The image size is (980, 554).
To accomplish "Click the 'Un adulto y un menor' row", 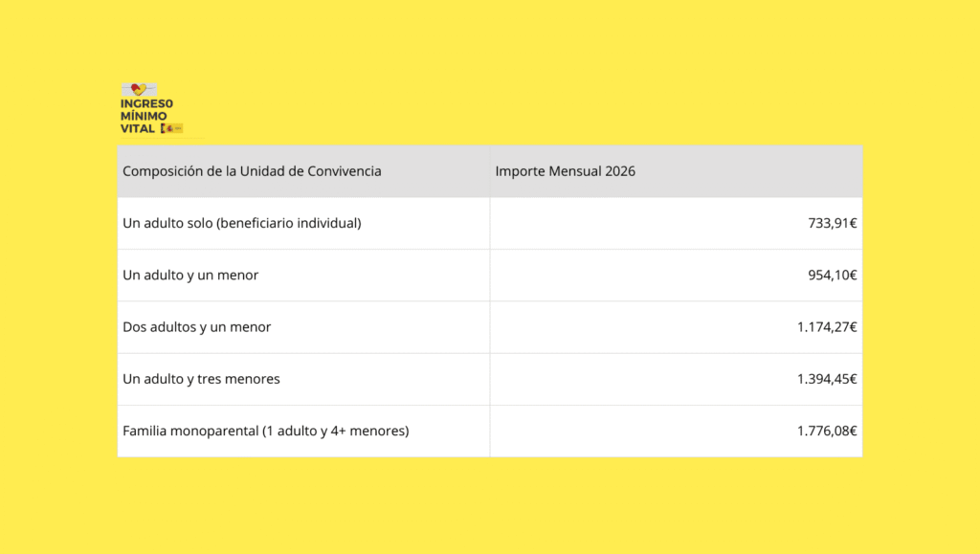I will click(190, 275).
